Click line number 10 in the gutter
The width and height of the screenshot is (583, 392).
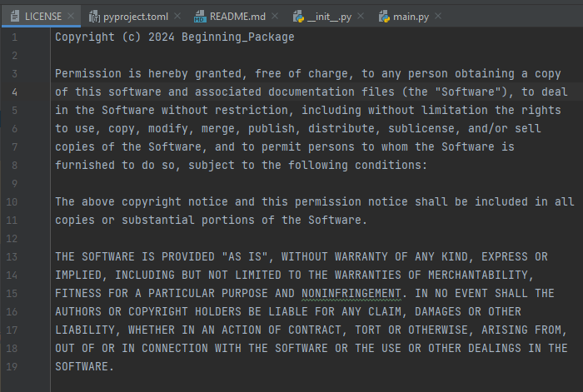pyautogui.click(x=12, y=202)
